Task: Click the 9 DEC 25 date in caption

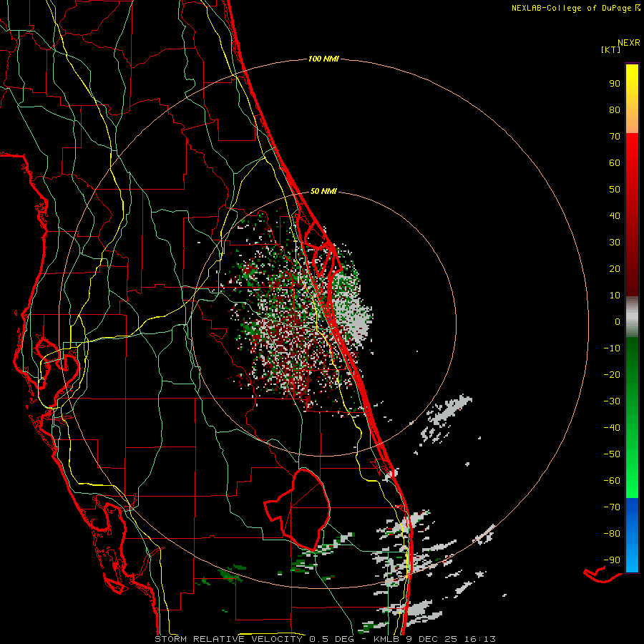Action: coord(431,639)
